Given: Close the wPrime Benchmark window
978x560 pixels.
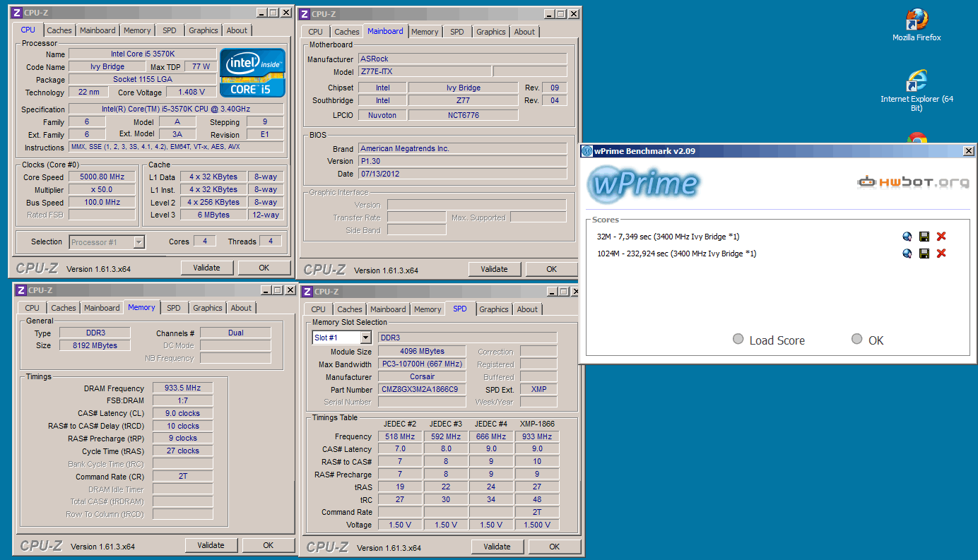Looking at the screenshot, I should pos(969,151).
